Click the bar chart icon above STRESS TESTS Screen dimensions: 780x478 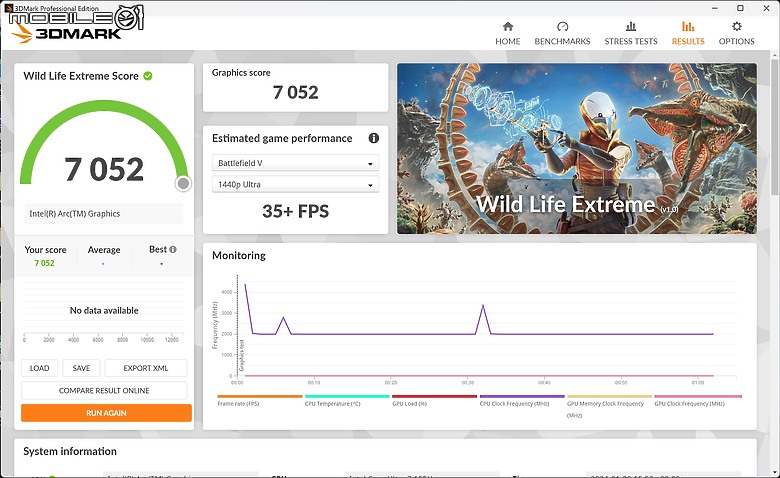(631, 26)
